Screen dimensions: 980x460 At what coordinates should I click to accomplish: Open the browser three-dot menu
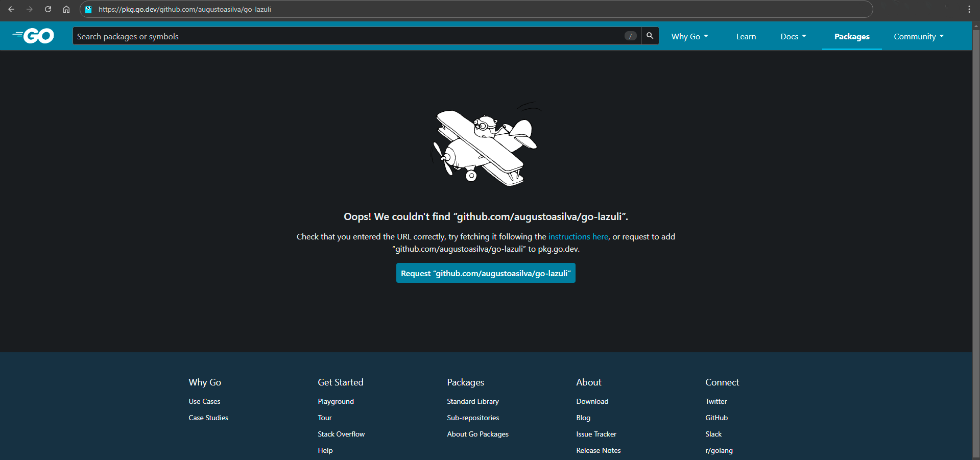pos(969,9)
